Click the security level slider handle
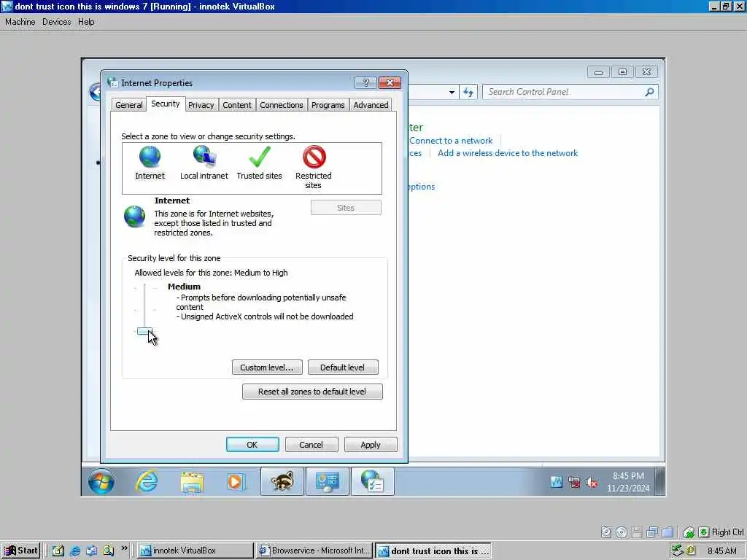Image resolution: width=747 pixels, height=560 pixels. click(144, 332)
